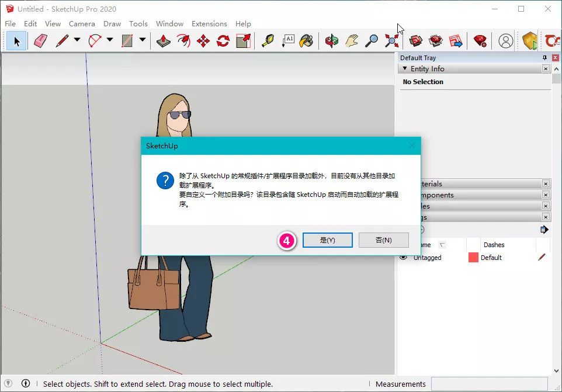Click the Default dashes value
This screenshot has width=562, height=392.
click(491, 257)
